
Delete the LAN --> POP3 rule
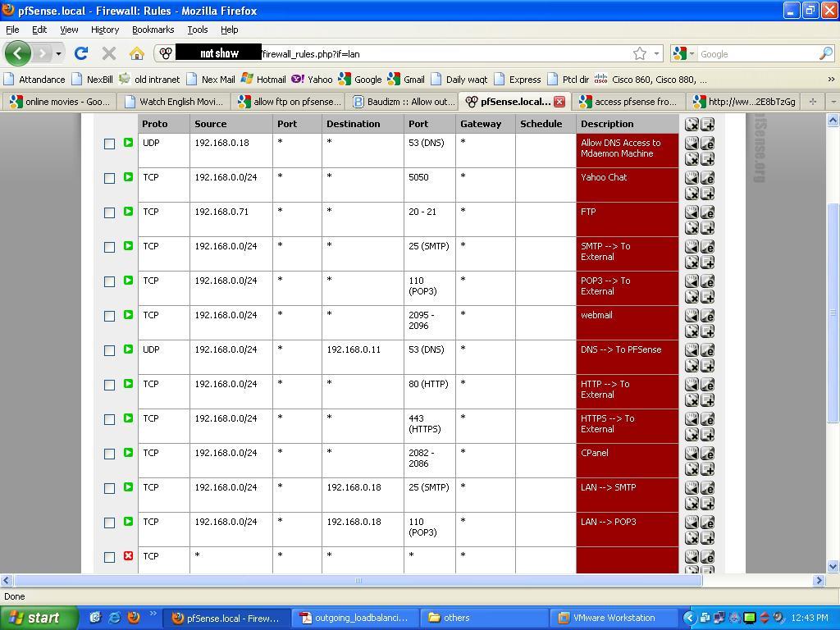tap(692, 537)
